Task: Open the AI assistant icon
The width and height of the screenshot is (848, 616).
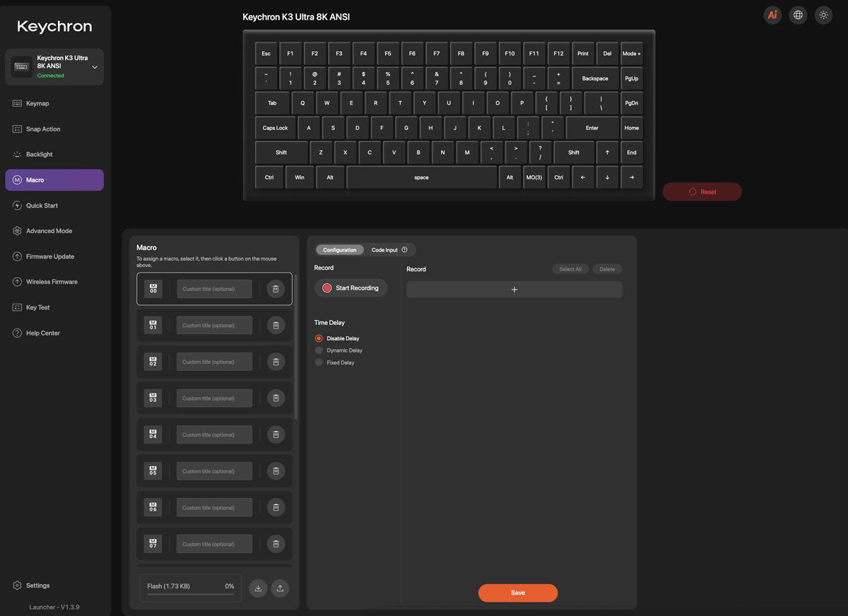Action: pos(772,15)
